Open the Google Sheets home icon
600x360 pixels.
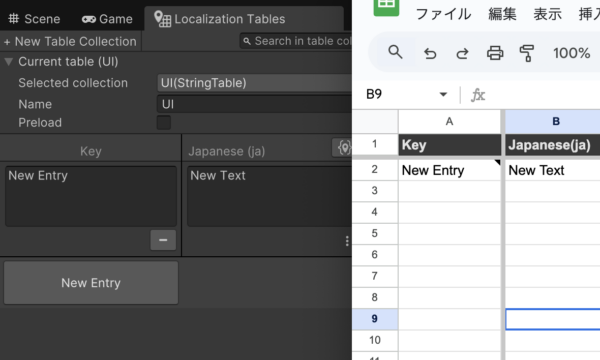[386, 7]
